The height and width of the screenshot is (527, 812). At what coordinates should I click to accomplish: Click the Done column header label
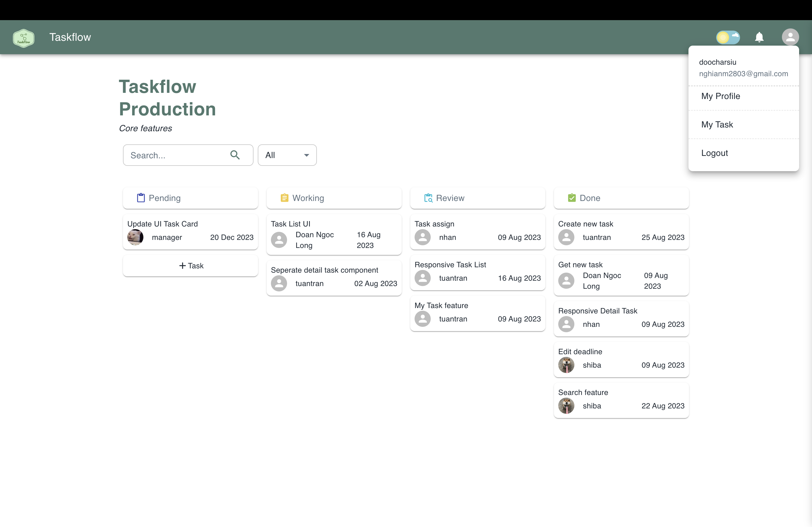tap(590, 198)
